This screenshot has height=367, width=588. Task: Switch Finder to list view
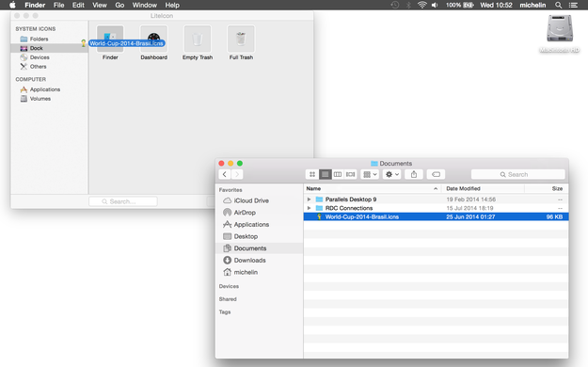point(326,174)
